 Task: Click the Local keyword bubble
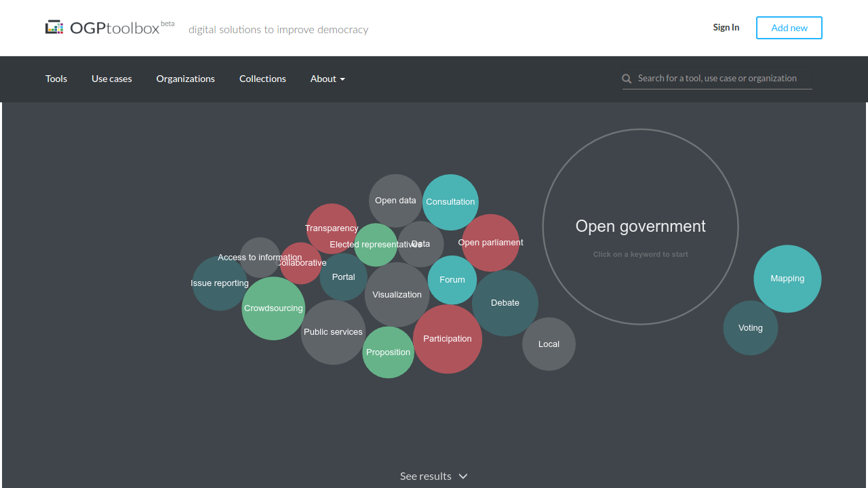(549, 344)
